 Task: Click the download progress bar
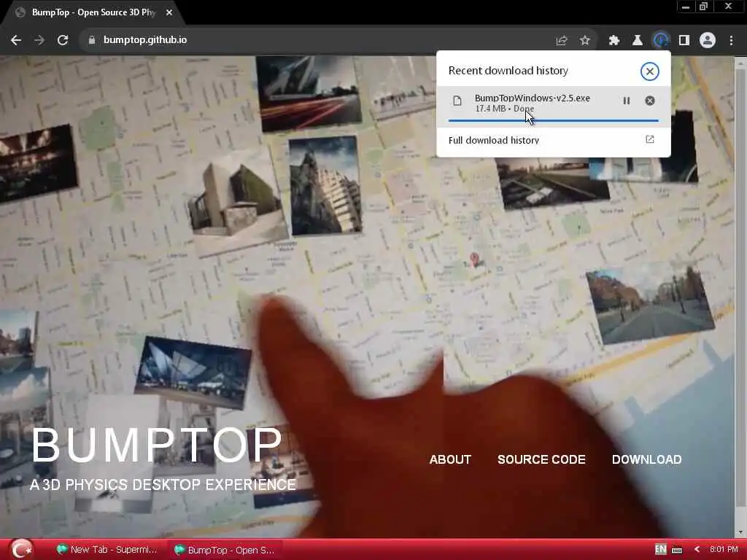pos(553,121)
